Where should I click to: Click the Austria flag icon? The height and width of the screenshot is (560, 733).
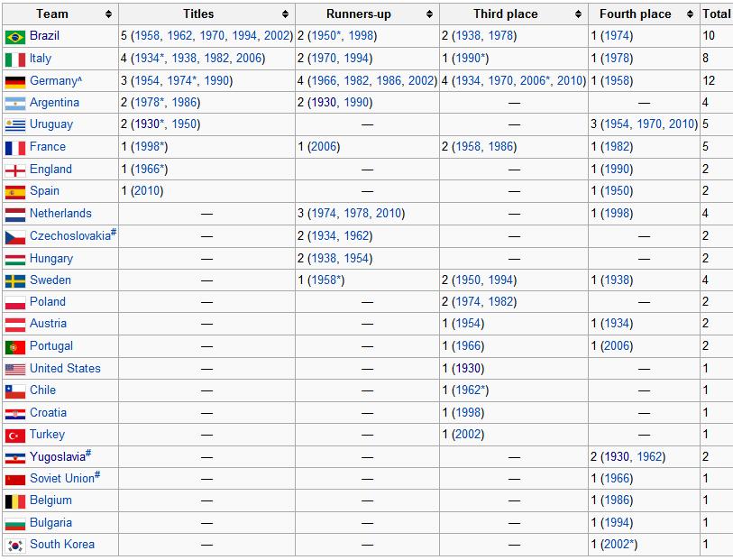point(15,325)
